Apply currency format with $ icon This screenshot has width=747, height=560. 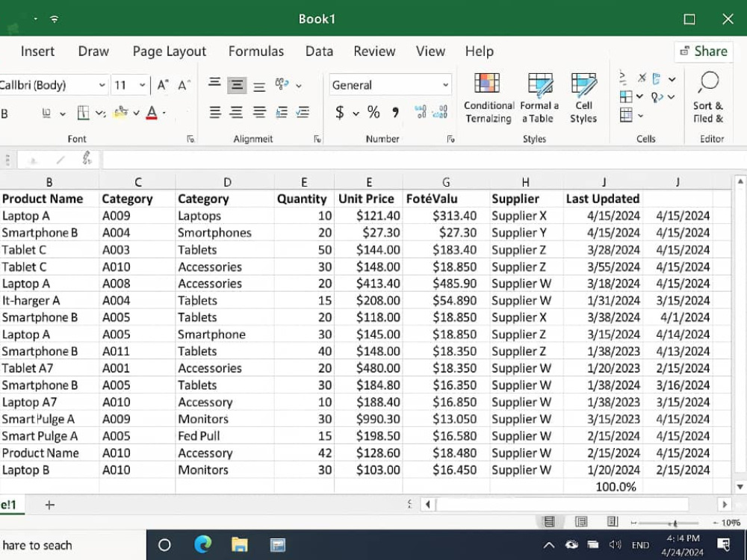(x=340, y=113)
